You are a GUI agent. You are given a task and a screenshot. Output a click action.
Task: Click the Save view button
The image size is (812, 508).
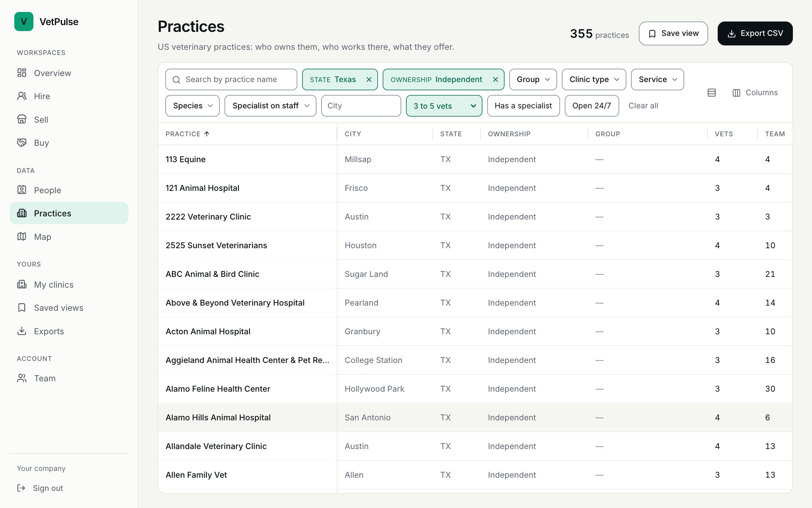pos(673,33)
